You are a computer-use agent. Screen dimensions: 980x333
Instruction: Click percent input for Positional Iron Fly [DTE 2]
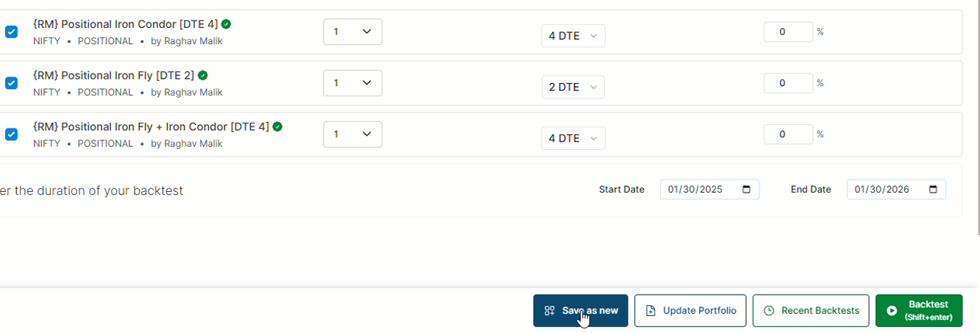[788, 83]
